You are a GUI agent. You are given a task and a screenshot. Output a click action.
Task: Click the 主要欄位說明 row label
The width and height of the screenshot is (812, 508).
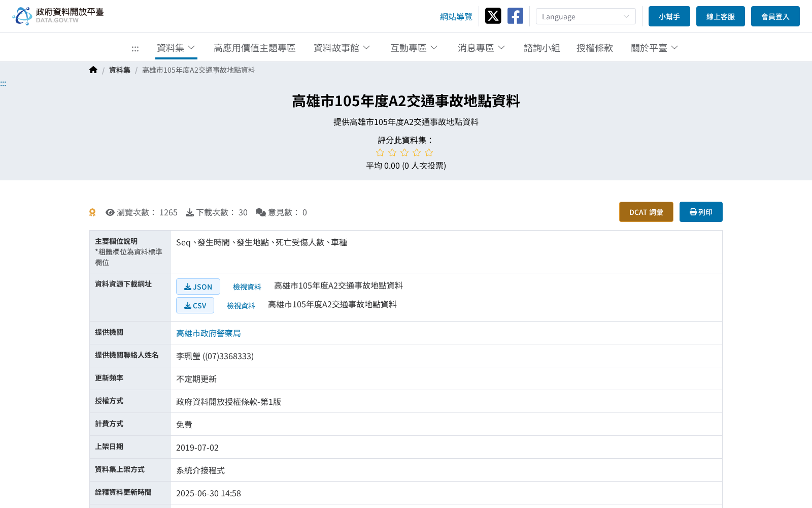(116, 241)
